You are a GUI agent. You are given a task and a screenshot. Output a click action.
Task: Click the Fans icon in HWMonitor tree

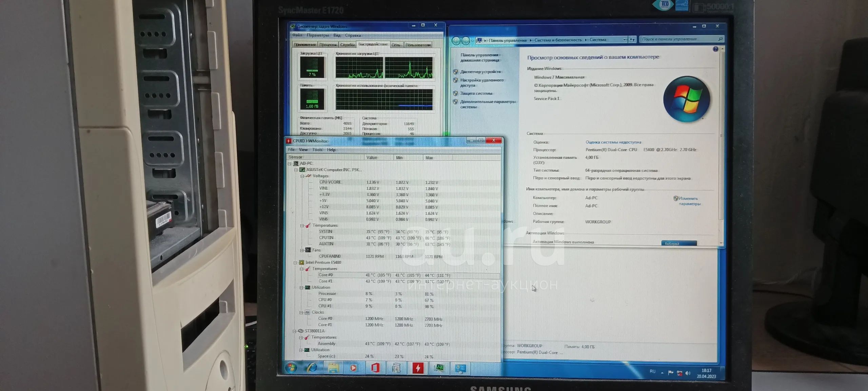pyautogui.click(x=308, y=250)
